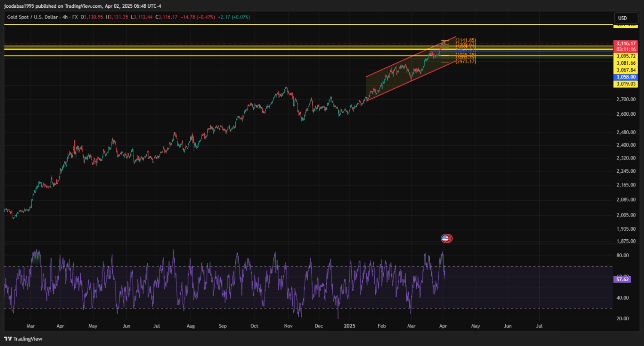Viewport: 644px width, 346px height.
Task: Click the 3,095.72 yellow price label
Action: (x=626, y=56)
